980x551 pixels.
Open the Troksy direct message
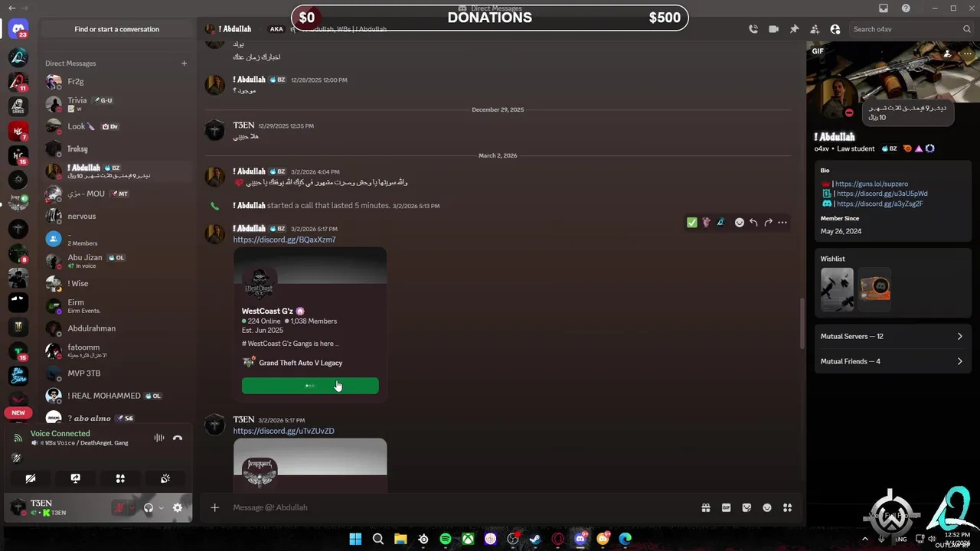[x=117, y=149]
